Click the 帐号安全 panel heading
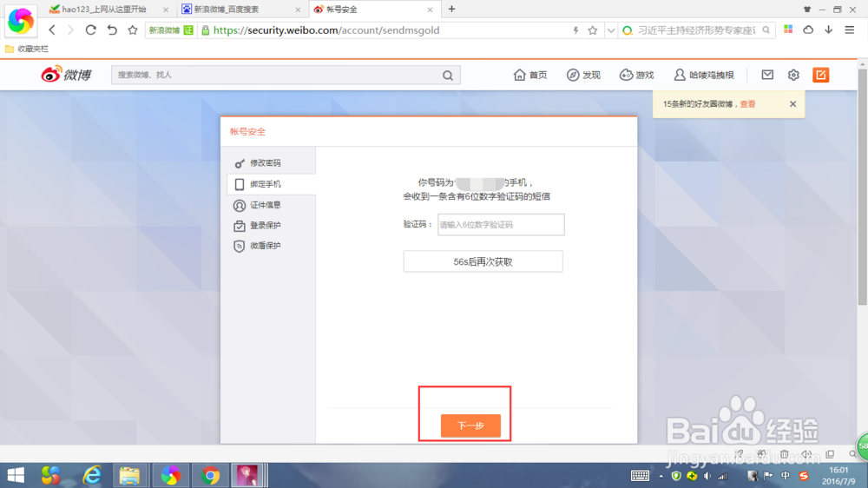868x488 pixels. pos(247,132)
